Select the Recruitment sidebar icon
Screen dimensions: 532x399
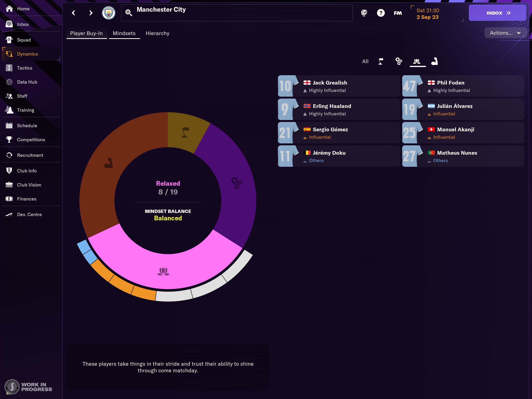(x=9, y=155)
